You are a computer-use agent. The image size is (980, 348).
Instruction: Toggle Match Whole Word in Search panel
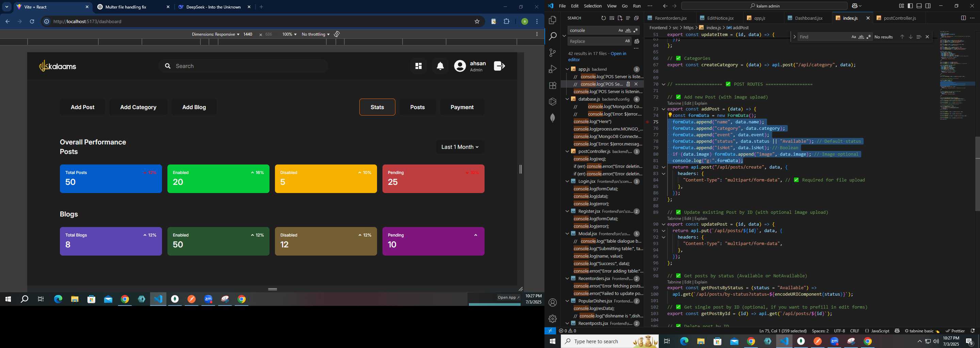(x=628, y=30)
